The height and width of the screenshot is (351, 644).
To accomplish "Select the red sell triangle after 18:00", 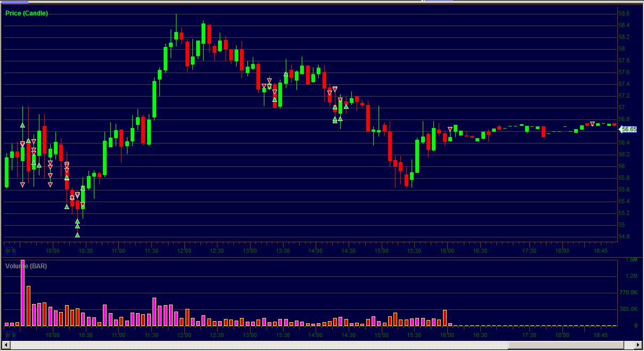I will tap(592, 124).
